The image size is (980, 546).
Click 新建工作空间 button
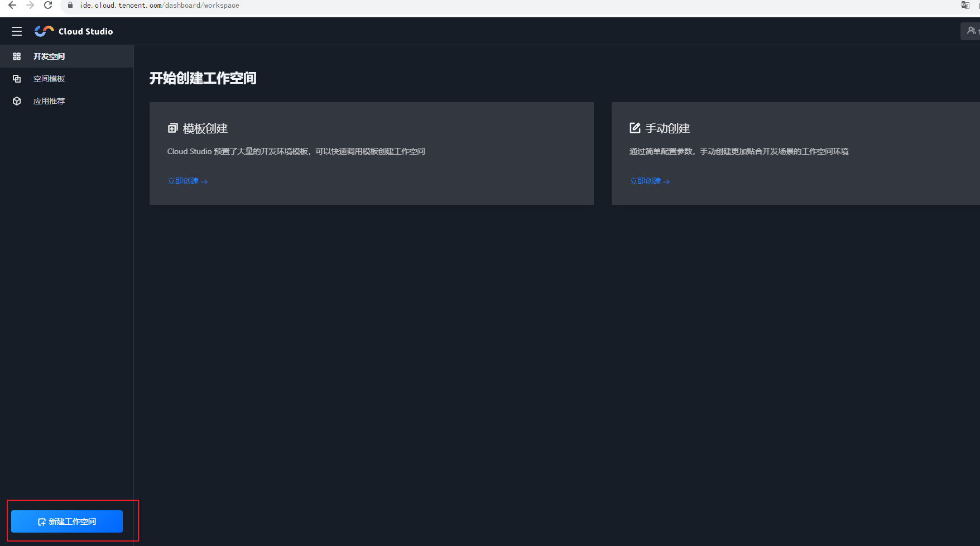(67, 521)
